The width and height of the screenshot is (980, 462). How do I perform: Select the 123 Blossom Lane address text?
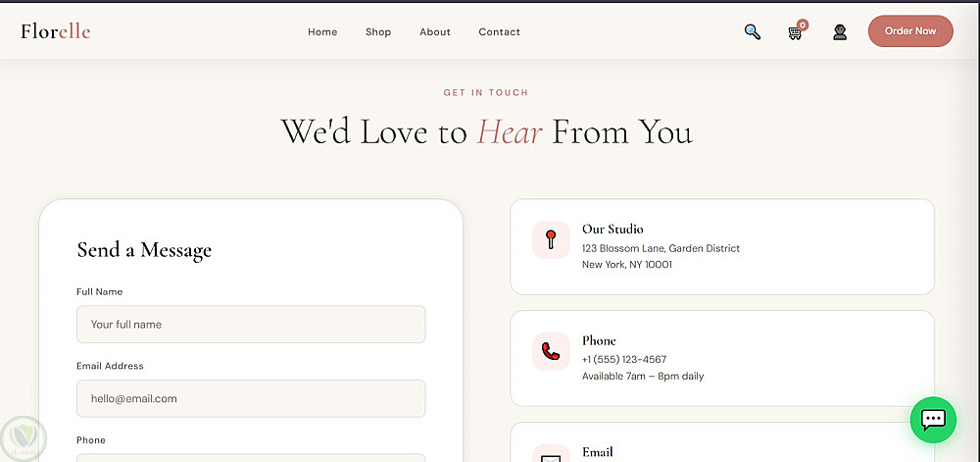[x=661, y=248]
